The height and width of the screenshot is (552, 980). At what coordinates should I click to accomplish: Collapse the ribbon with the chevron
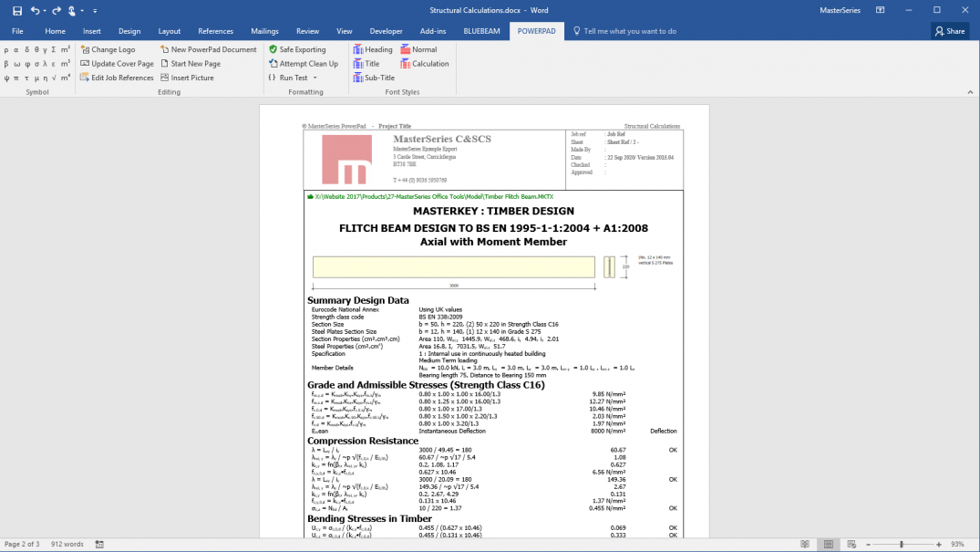pyautogui.click(x=970, y=92)
